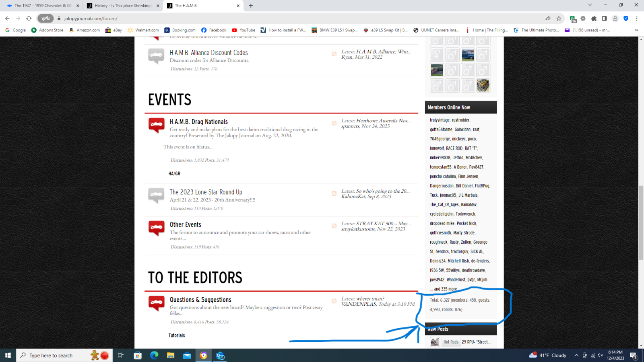Open Outlook from the taskbar
Viewport: 644px width, 362px height.
(220, 356)
